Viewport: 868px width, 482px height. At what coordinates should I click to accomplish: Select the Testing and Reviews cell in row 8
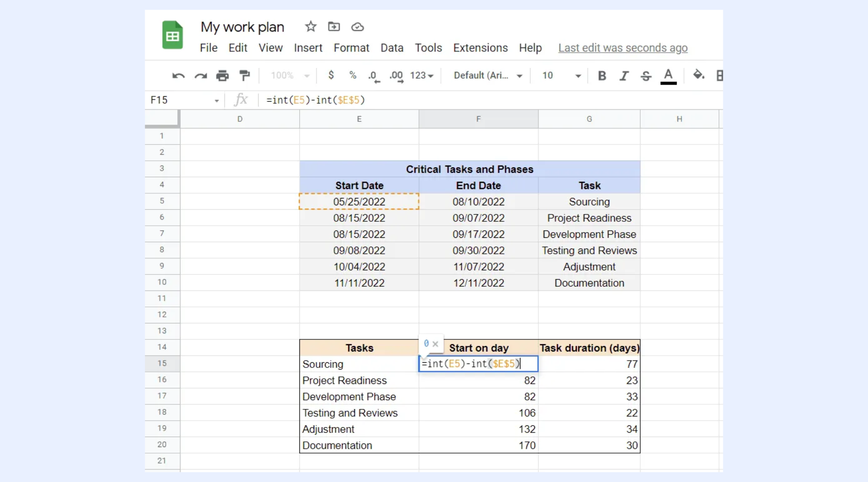tap(589, 251)
